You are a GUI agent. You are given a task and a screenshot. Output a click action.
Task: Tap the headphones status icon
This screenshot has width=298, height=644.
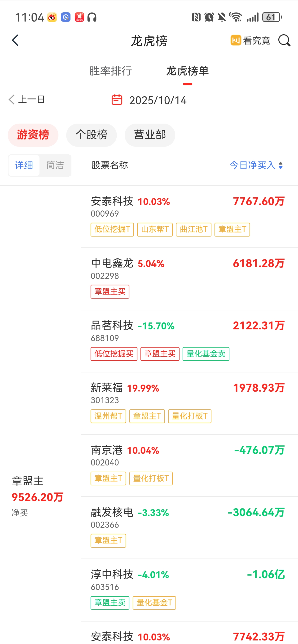[x=92, y=17]
